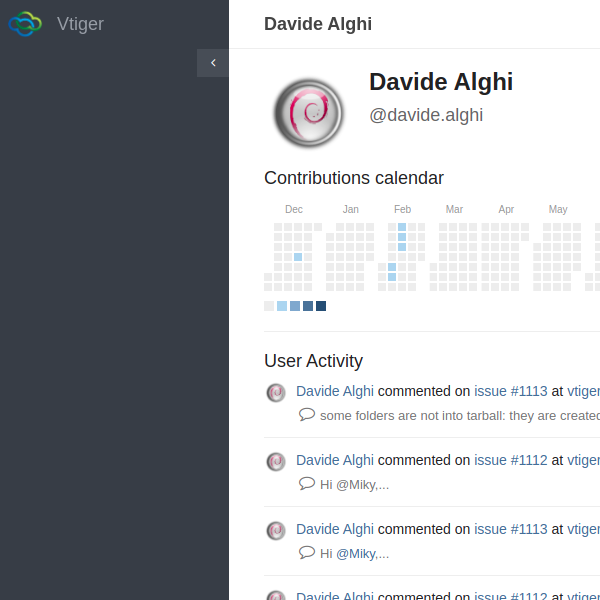Click 'some folders are not into tarball' comment
This screenshot has width=600, height=600.
[x=460, y=416]
